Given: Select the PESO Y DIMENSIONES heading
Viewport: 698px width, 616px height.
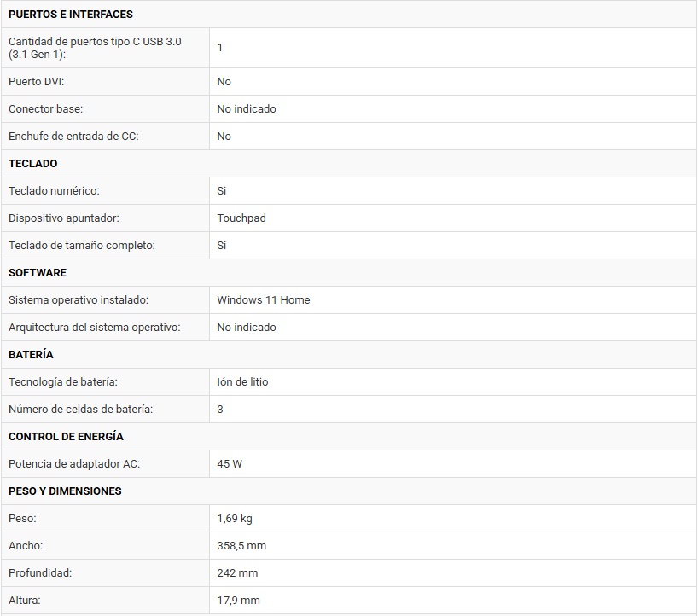Looking at the screenshot, I should click(65, 491).
